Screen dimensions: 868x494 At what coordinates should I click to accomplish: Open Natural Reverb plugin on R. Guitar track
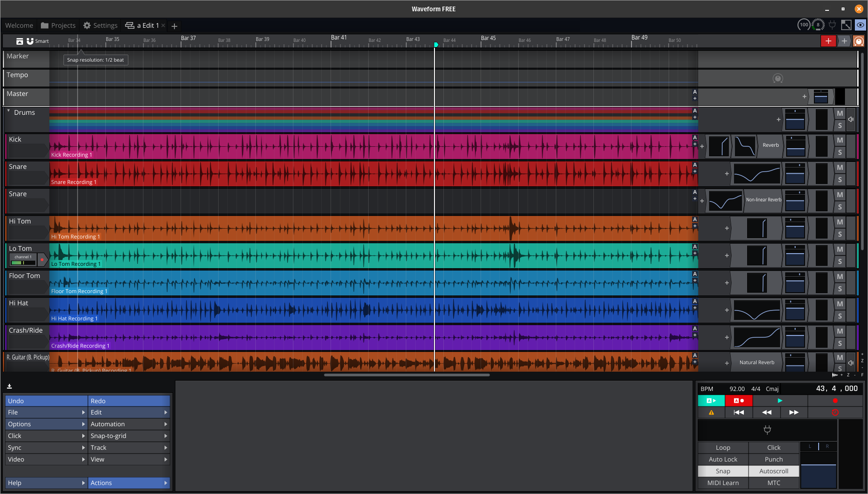[x=757, y=362]
